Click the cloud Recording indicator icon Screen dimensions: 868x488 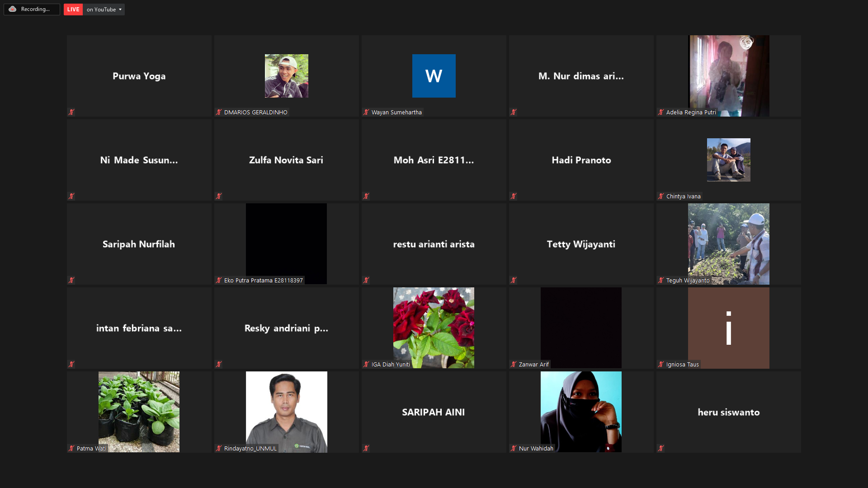point(13,9)
